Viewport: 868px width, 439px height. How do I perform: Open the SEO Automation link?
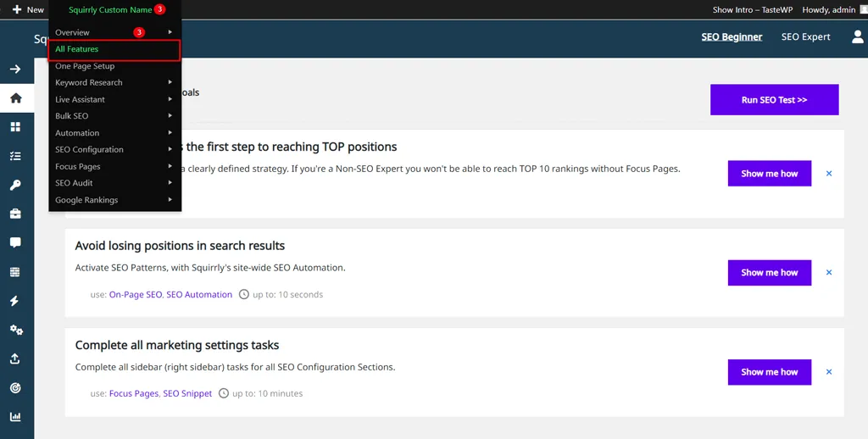click(x=199, y=295)
